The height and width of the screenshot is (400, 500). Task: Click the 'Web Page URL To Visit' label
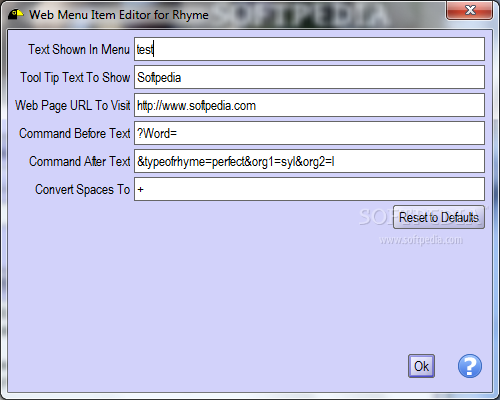pos(73,105)
